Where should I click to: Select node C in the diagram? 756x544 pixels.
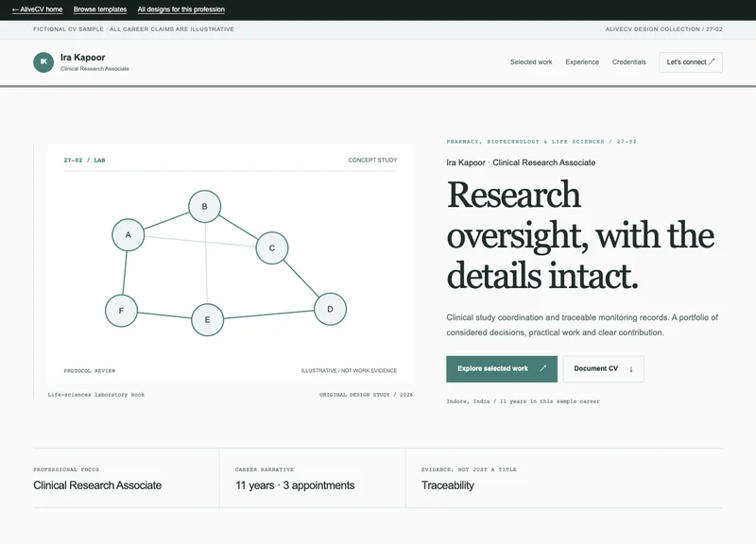[272, 247]
